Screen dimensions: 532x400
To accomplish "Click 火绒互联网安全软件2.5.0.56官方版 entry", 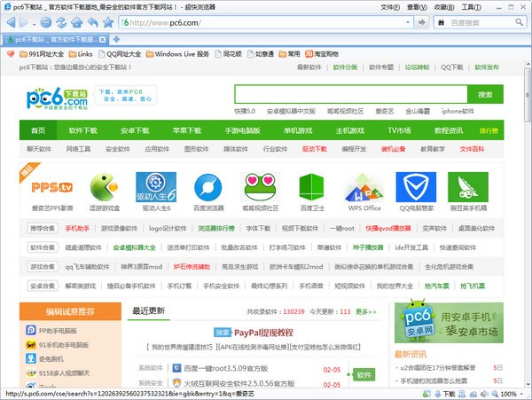I will tap(239, 383).
